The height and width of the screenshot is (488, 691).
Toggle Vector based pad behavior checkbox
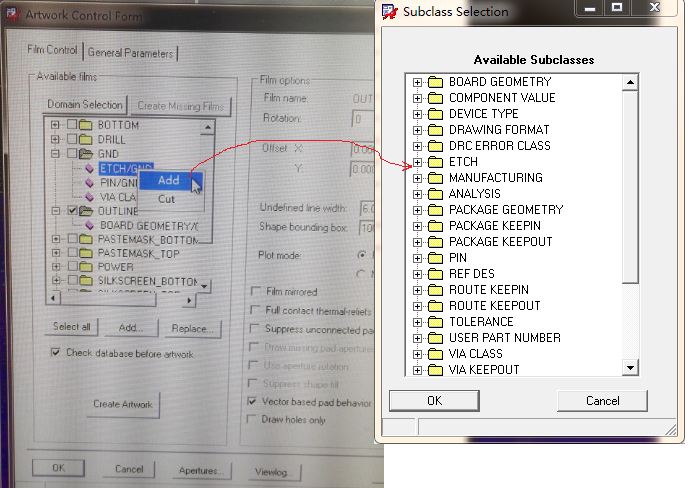(253, 401)
